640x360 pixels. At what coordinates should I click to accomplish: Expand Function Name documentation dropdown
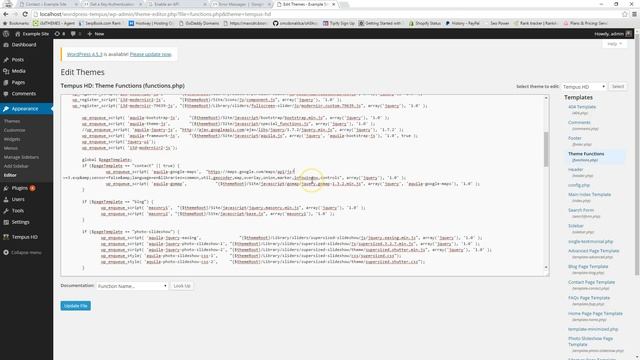(x=132, y=286)
